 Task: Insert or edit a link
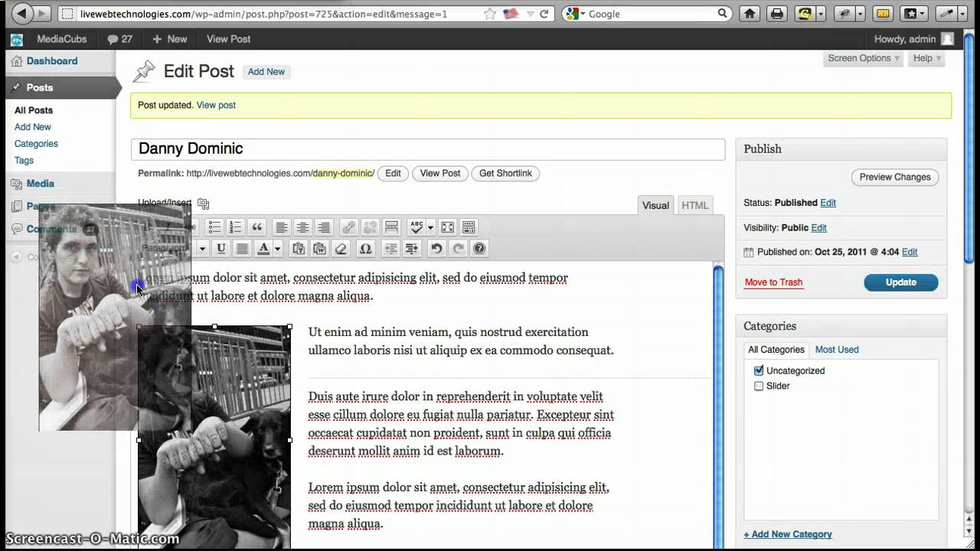(x=348, y=227)
